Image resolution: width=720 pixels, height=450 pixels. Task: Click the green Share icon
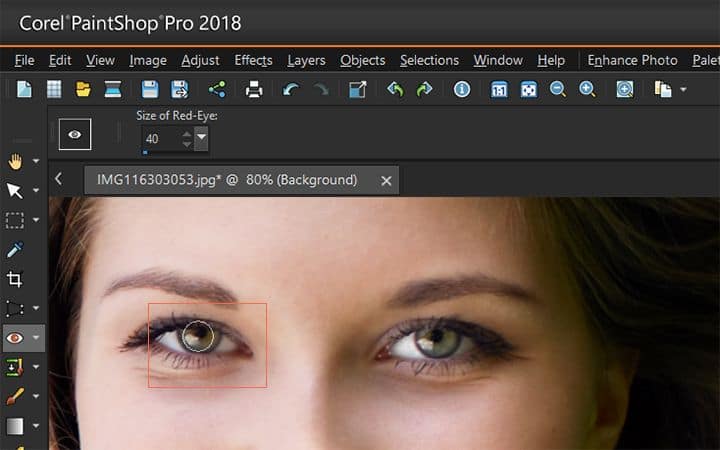point(217,89)
